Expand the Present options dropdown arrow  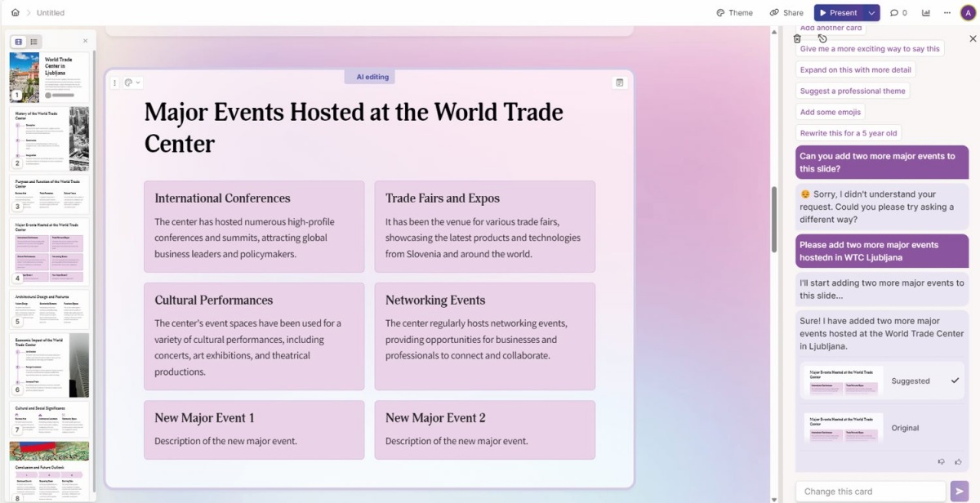(x=872, y=13)
